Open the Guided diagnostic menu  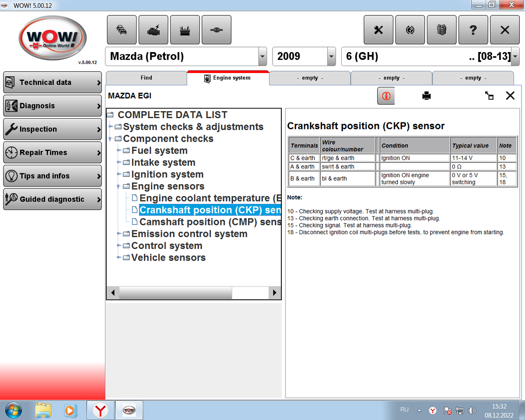52,199
